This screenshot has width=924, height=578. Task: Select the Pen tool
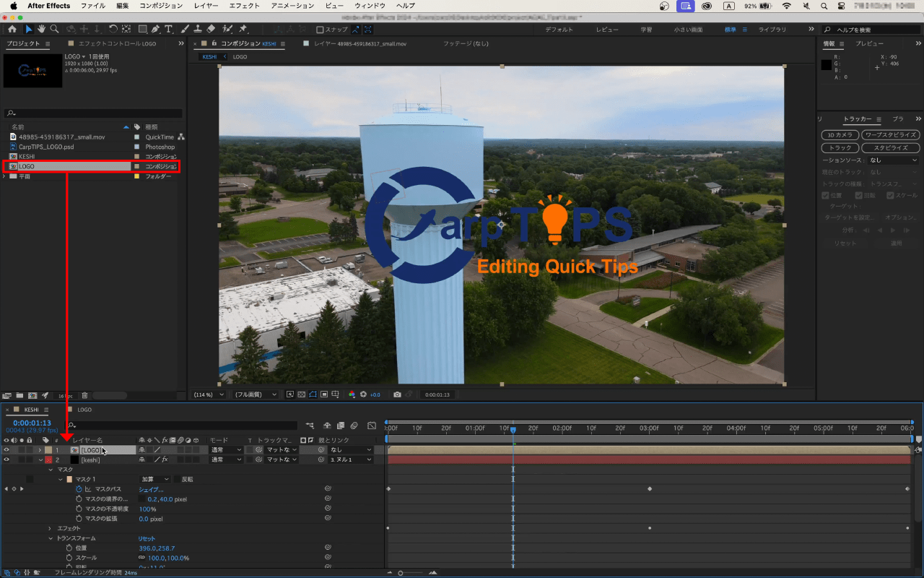[156, 29]
